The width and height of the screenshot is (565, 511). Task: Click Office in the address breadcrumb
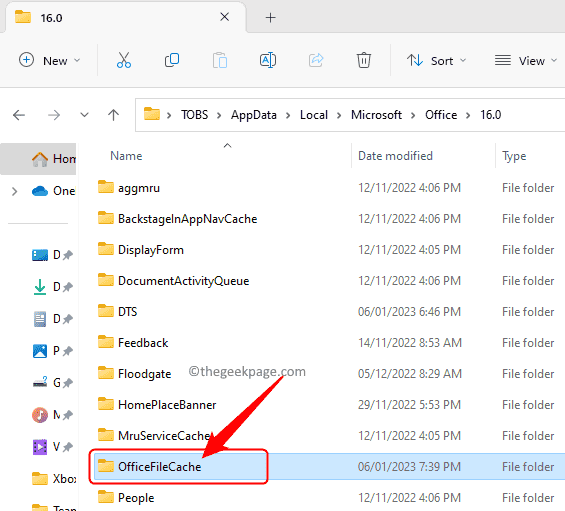[x=441, y=115]
